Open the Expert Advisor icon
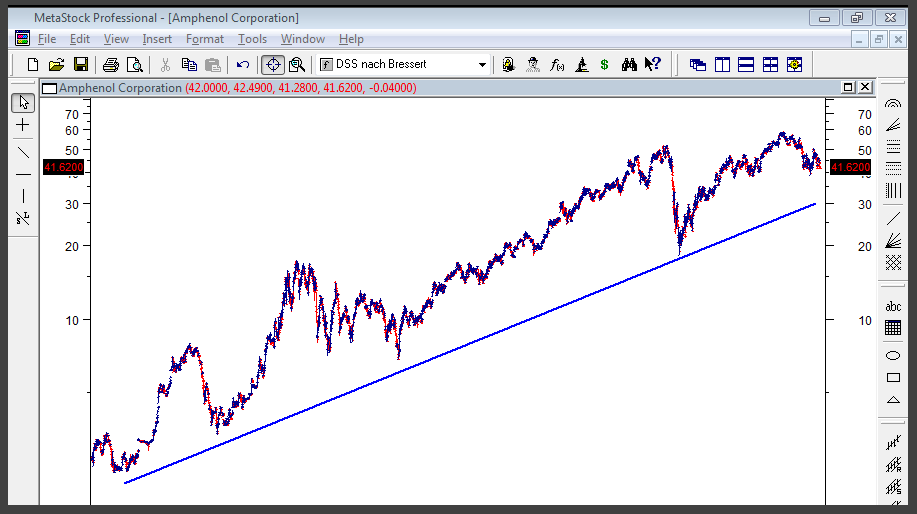 [508, 64]
